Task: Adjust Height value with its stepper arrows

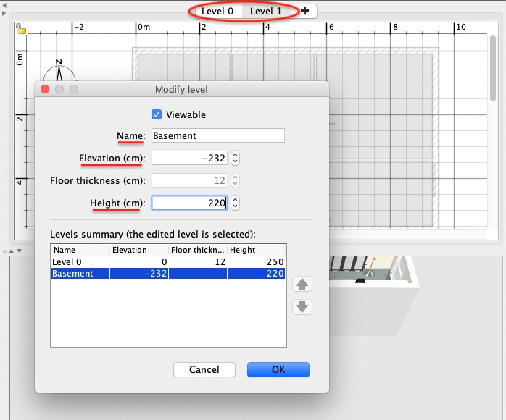Action: click(235, 203)
